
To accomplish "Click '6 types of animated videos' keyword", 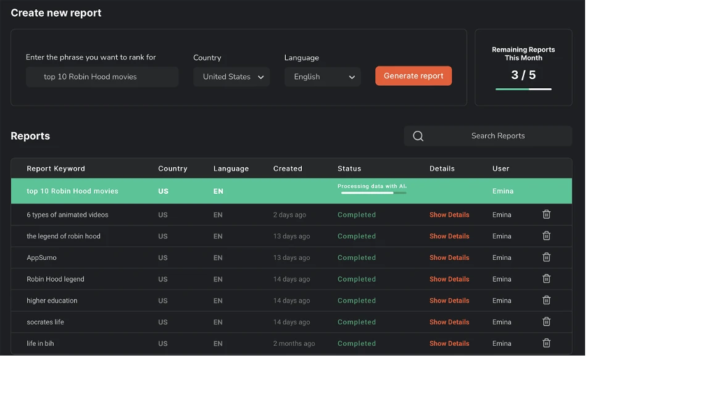I will point(67,215).
